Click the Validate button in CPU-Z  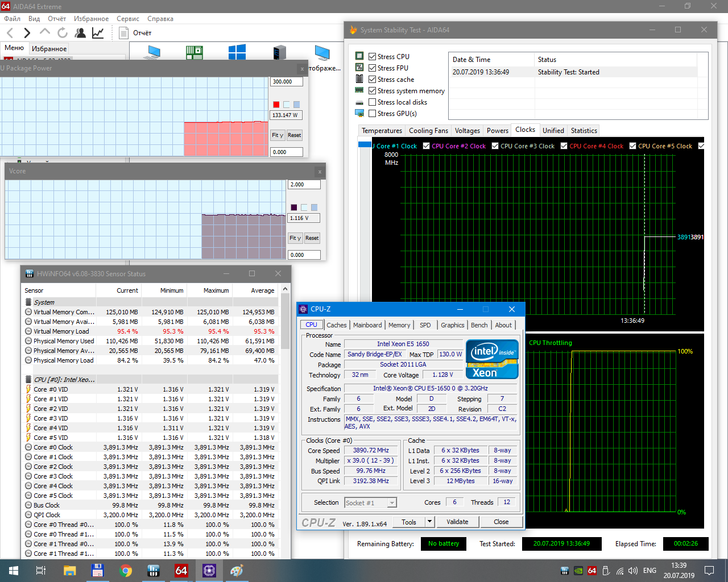click(457, 522)
